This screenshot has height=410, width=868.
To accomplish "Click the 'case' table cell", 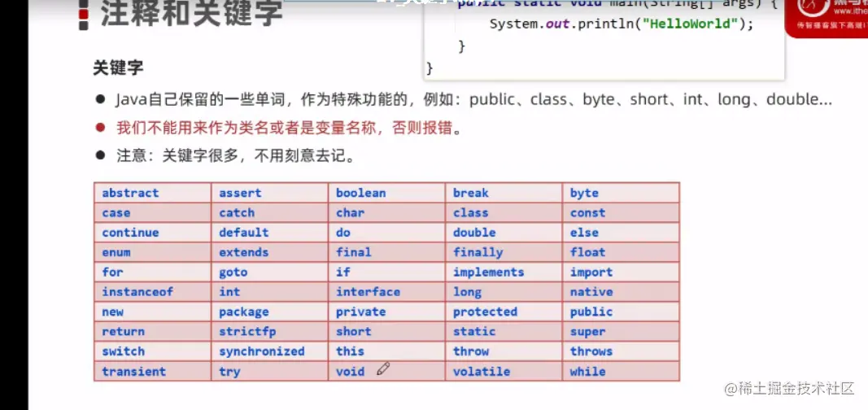I will 152,213.
